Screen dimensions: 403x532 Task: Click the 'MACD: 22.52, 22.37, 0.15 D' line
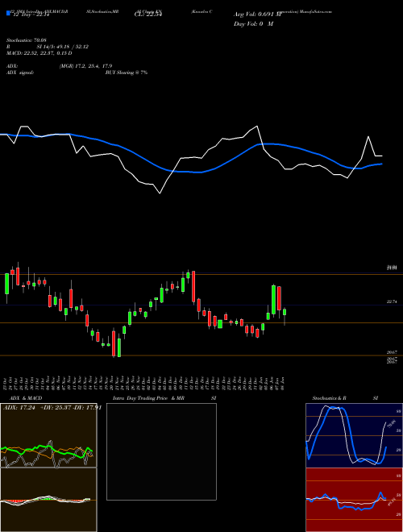point(39,53)
